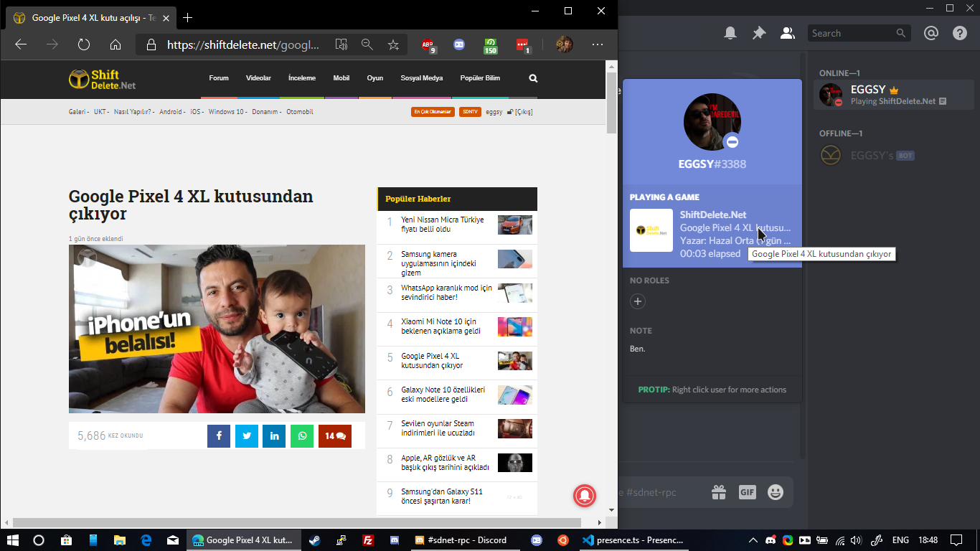Open a new browser tab
The image size is (980, 551).
tap(188, 17)
